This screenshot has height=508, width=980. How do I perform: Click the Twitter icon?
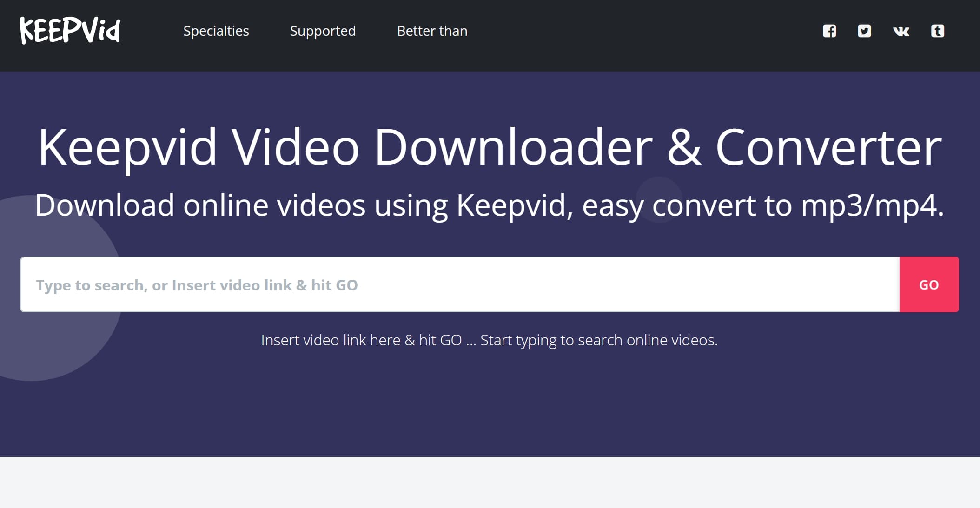click(x=865, y=31)
